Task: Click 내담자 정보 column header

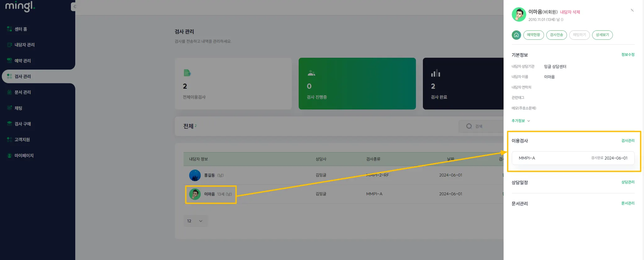Action: 198,159
